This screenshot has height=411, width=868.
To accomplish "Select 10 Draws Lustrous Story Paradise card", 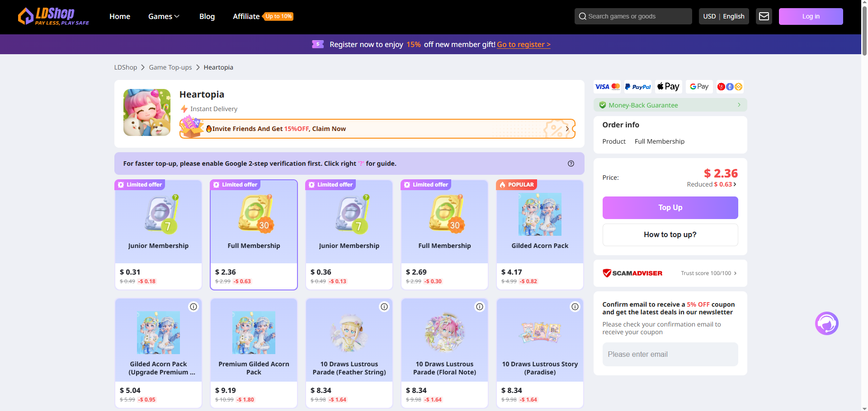I will (540, 353).
